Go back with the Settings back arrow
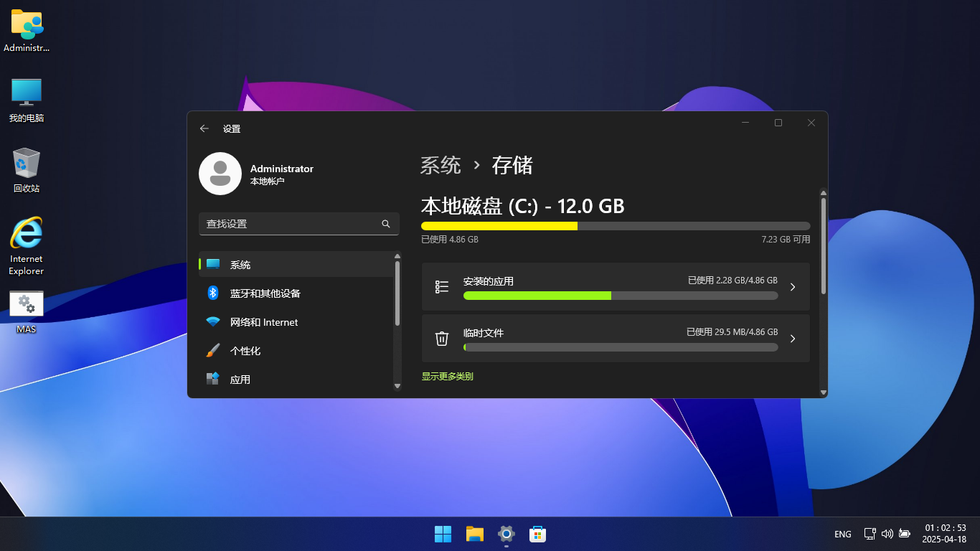The image size is (980, 551). click(x=204, y=128)
